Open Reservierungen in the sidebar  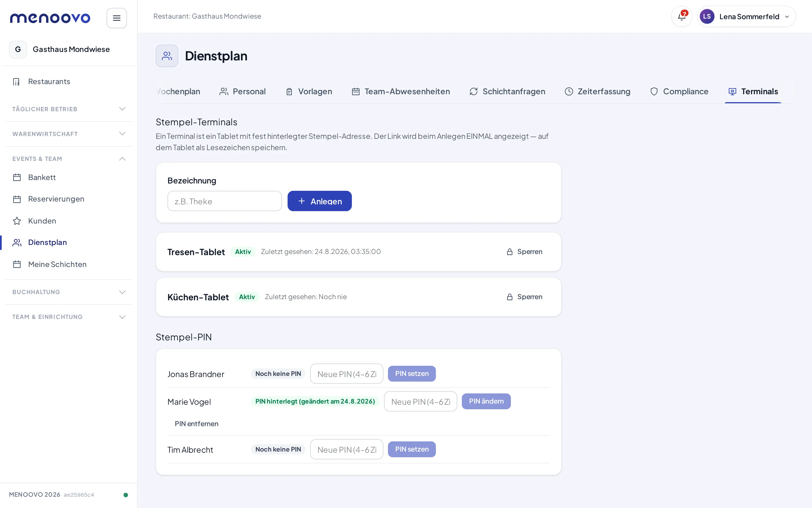[69, 199]
